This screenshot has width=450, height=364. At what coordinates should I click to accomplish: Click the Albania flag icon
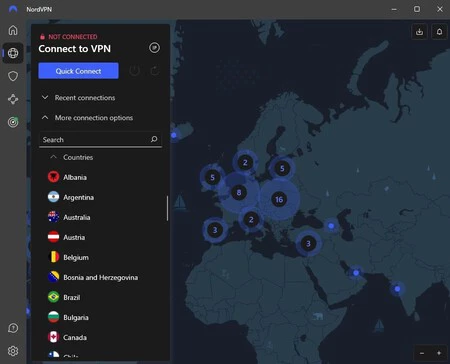click(x=53, y=177)
